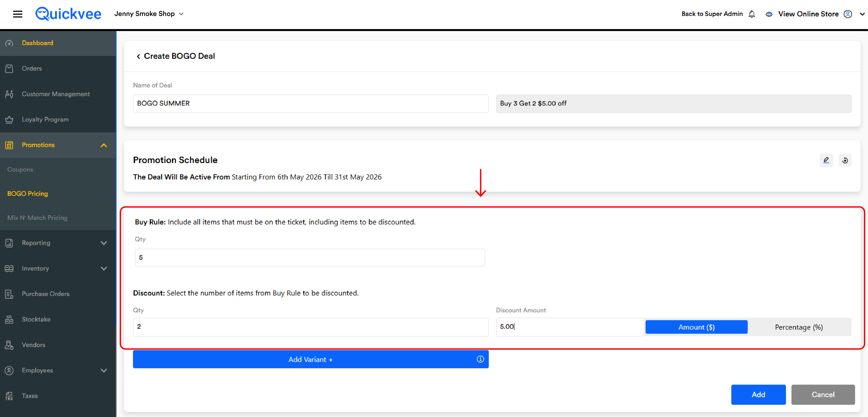Viewport: 868px width, 417px height.
Task: Click the notification bell icon
Action: [x=752, y=14]
